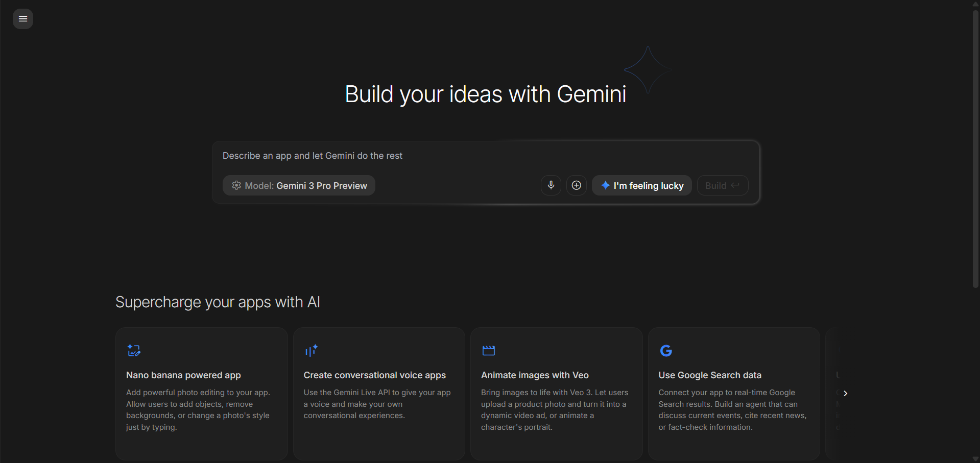This screenshot has height=463, width=980.
Task: Open the Gemini 3 Pro Preview model selector
Action: 299,185
